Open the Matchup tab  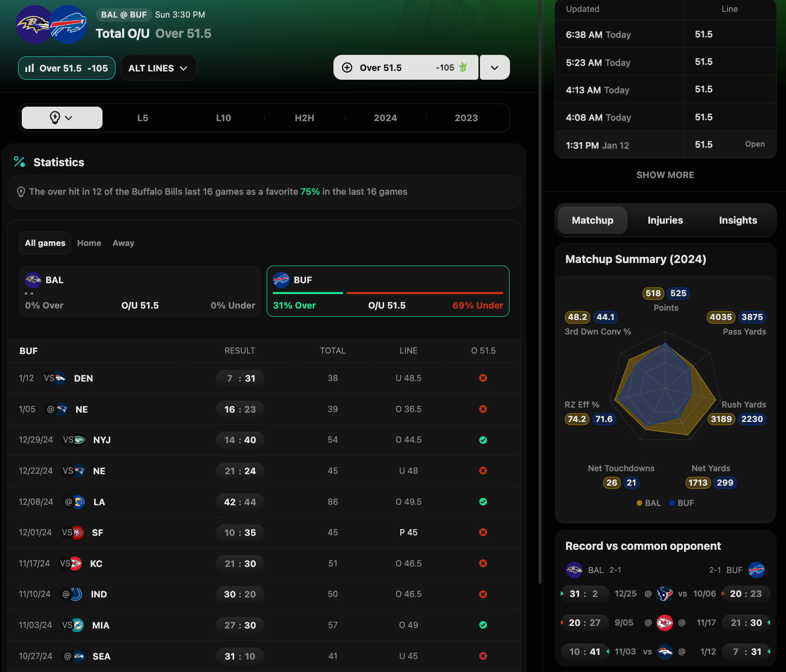[592, 221]
